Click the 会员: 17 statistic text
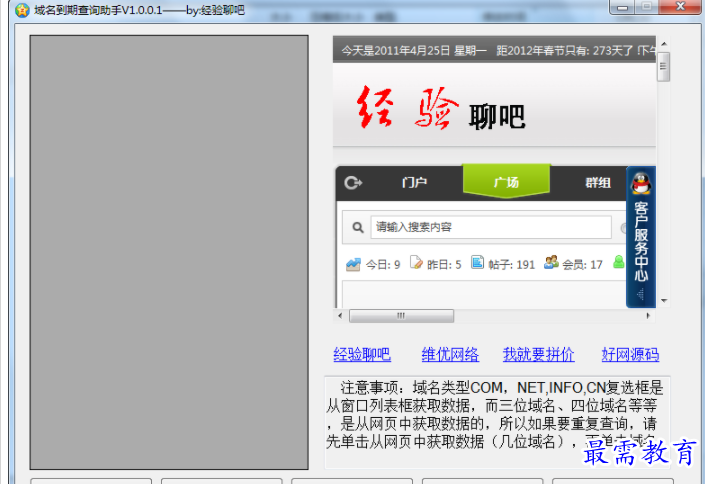This screenshot has width=705, height=484. click(582, 264)
